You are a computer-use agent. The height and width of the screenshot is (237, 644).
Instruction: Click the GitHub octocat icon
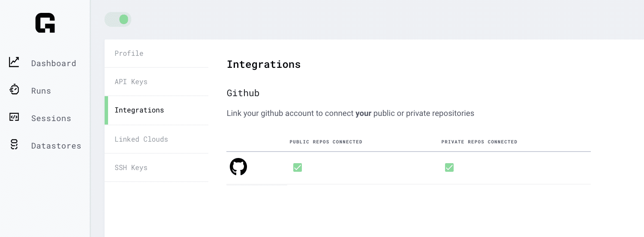(238, 167)
